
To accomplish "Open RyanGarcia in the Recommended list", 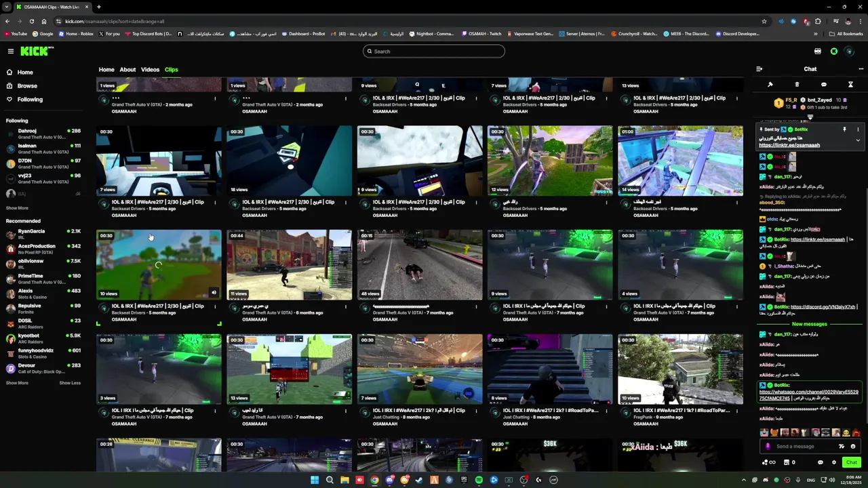I will click(x=44, y=234).
